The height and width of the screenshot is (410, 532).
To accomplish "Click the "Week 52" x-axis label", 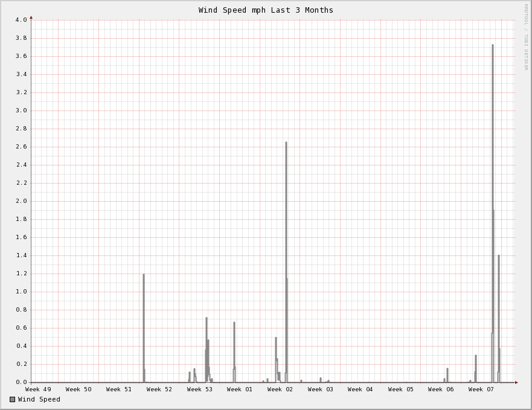I will click(159, 389).
